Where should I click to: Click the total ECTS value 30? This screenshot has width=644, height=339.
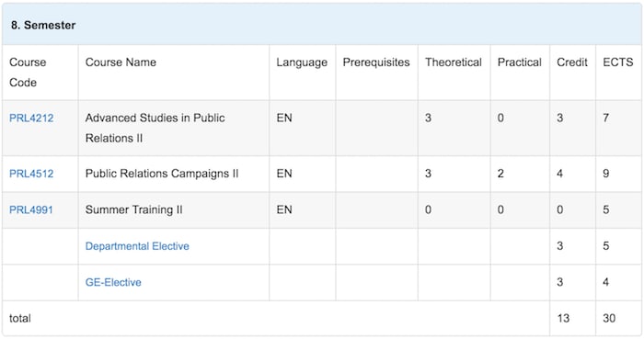(x=609, y=318)
